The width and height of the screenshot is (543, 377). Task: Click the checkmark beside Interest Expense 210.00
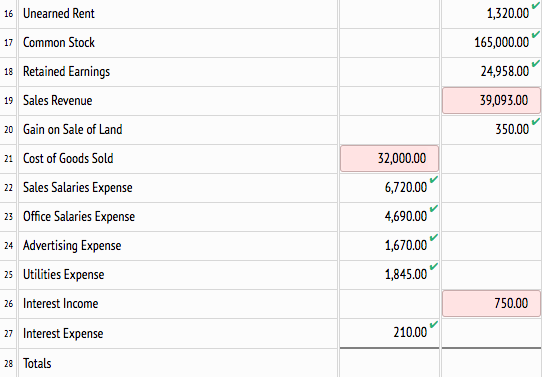pyautogui.click(x=434, y=324)
